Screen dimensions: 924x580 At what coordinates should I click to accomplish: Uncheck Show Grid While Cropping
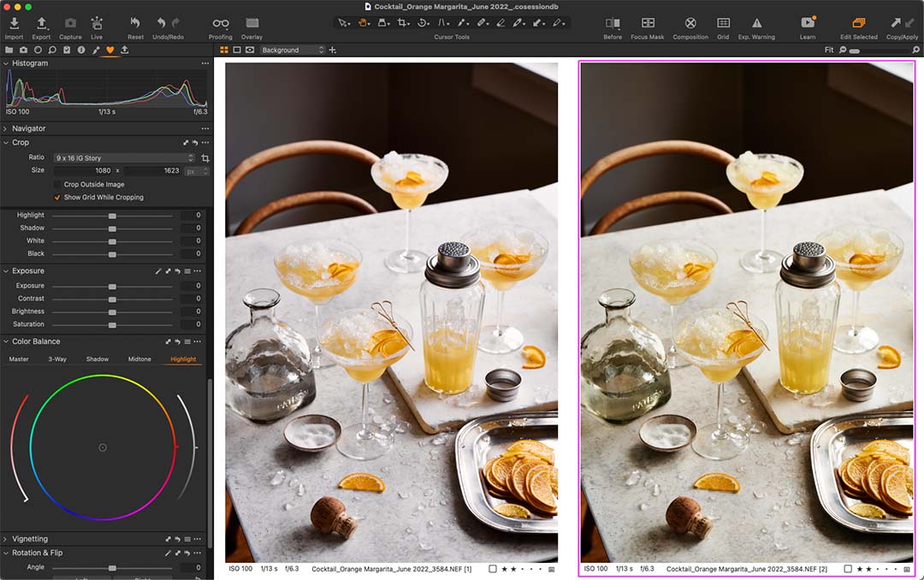57,198
